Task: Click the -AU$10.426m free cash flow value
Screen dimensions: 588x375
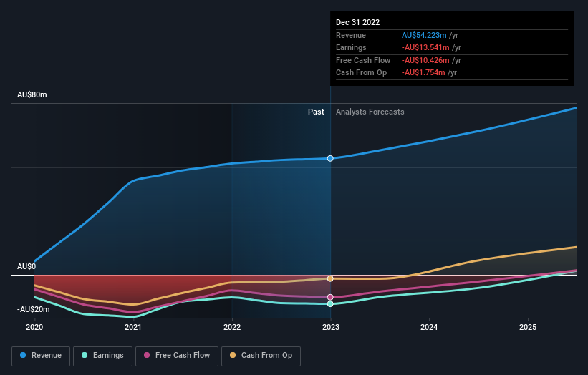Action: click(425, 60)
